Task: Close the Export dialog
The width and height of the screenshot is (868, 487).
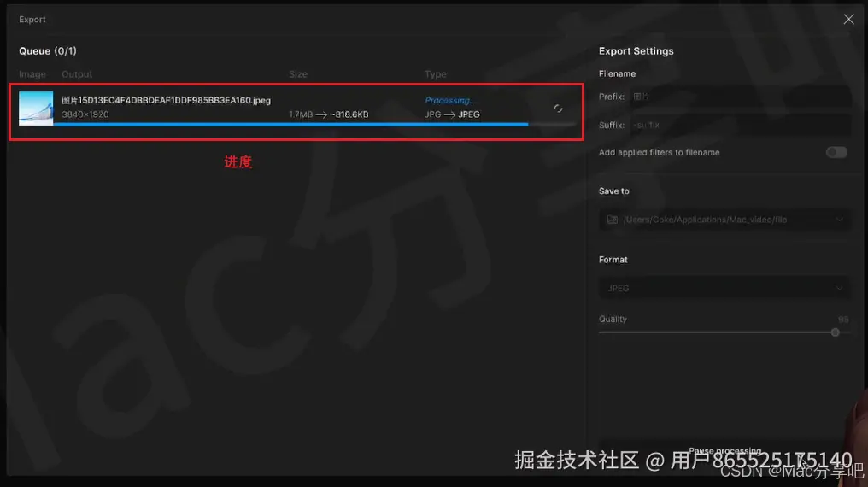Action: 848,20
